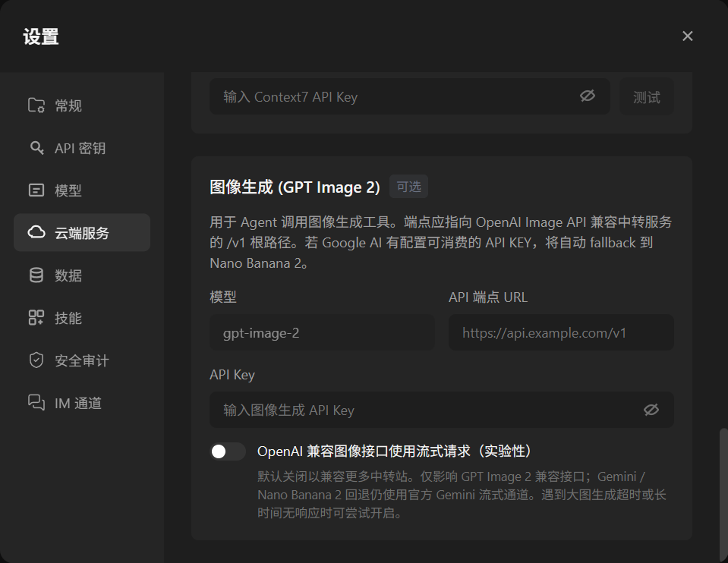728x563 pixels.
Task: Click the 可选 badge next to 图像生成
Action: [408, 187]
